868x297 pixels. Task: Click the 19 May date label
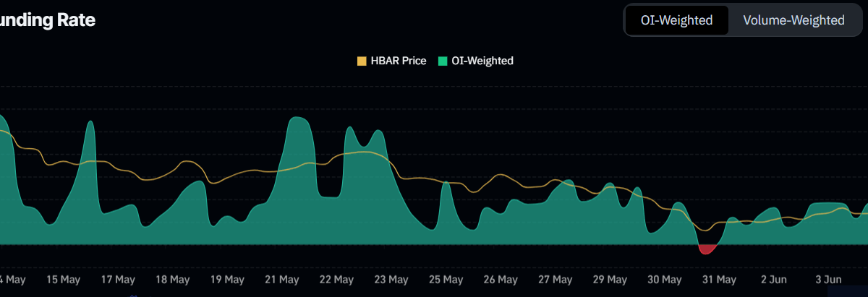226,280
